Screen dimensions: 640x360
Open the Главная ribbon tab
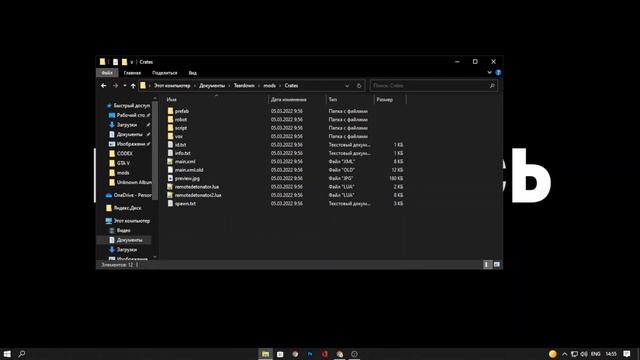pyautogui.click(x=132, y=73)
